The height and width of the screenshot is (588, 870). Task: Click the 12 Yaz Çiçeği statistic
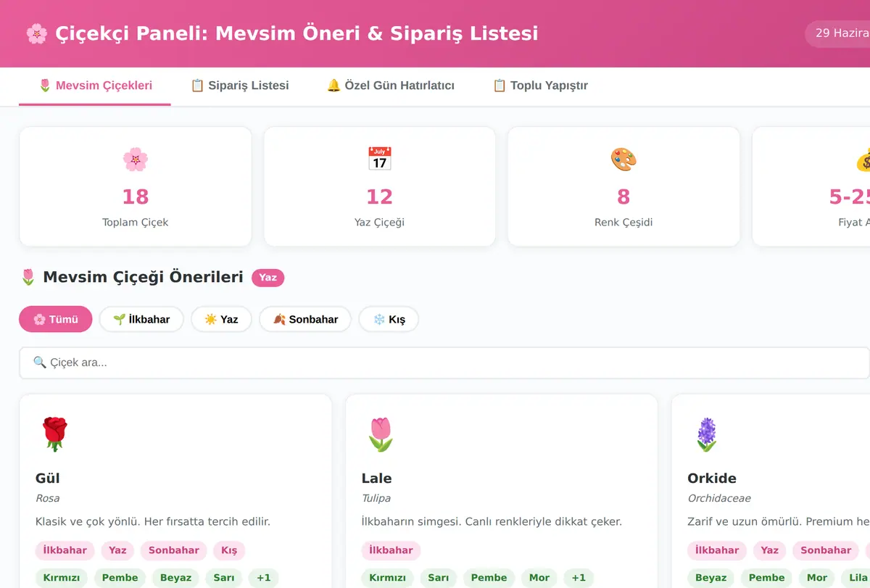379,186
